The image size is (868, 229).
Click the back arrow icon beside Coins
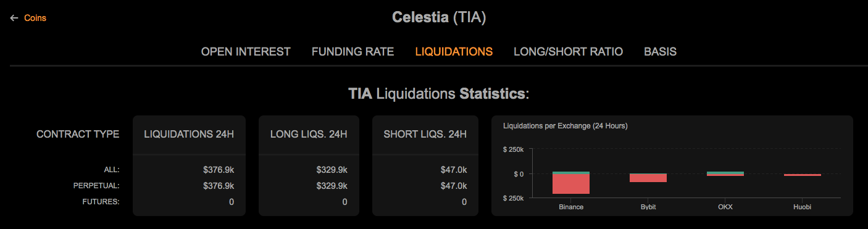click(14, 18)
